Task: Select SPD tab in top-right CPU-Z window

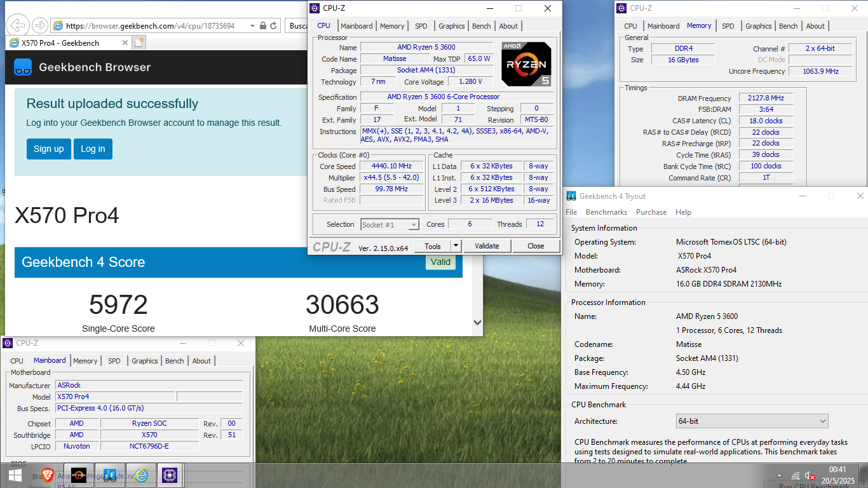Action: 728,26
